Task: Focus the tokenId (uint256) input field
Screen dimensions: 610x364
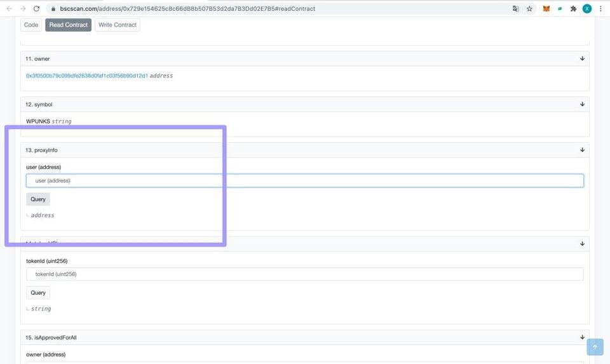Action: click(304, 274)
